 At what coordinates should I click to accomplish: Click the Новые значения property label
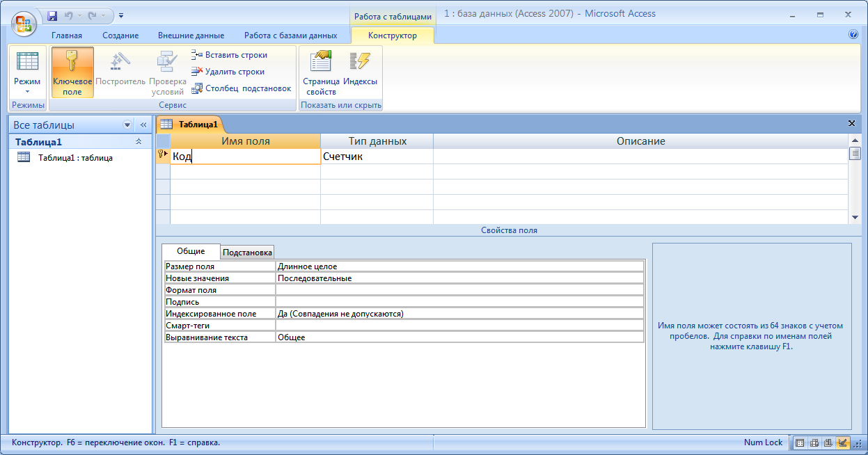click(220, 278)
